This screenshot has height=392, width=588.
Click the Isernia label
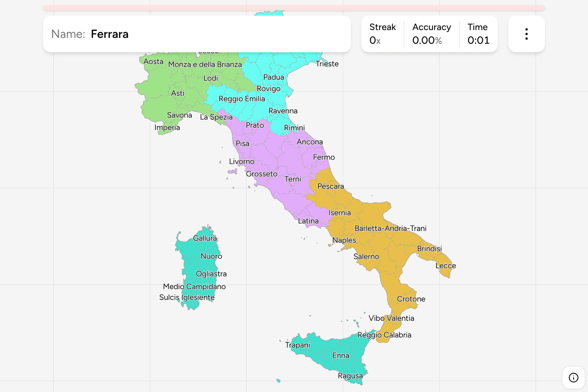339,213
